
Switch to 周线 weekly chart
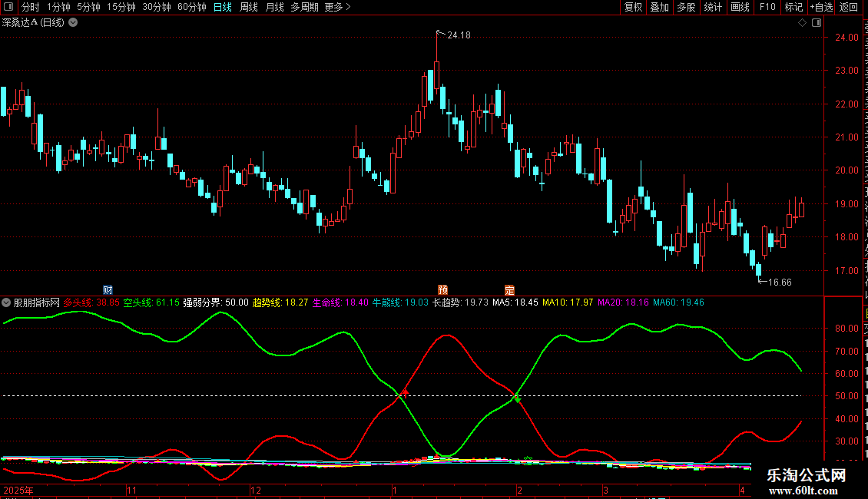[249, 7]
